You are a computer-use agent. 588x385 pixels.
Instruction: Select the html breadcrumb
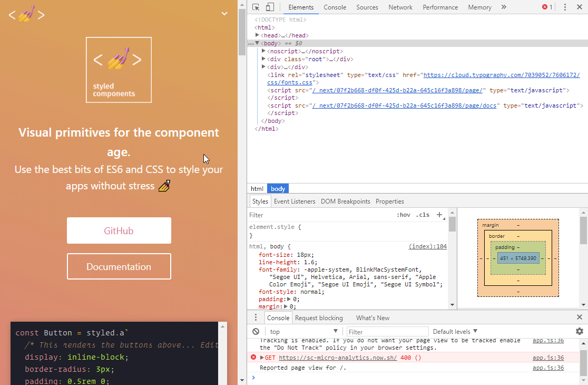pos(257,188)
